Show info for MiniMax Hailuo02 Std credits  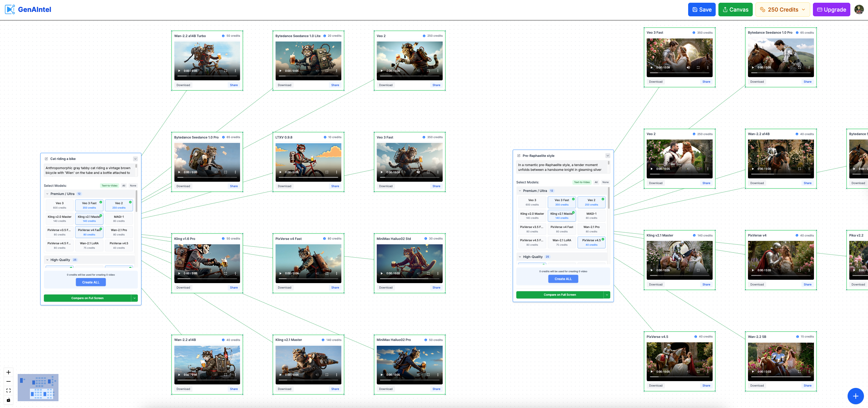click(426, 239)
